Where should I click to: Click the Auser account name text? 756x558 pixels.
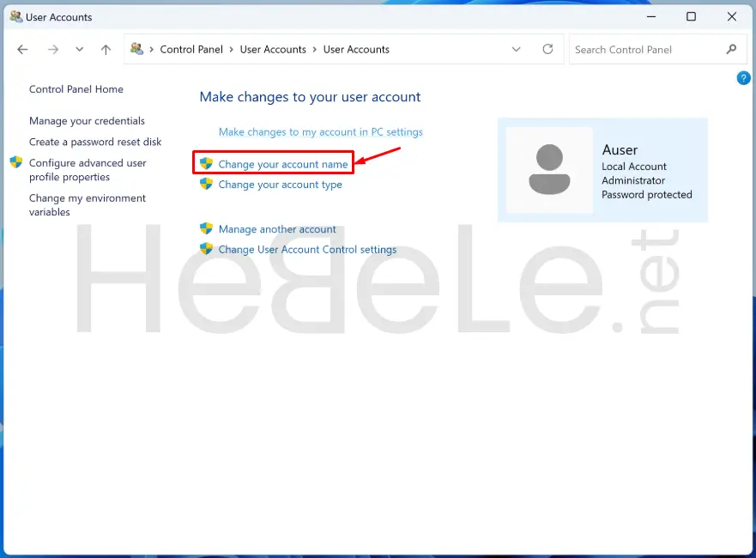pos(620,150)
